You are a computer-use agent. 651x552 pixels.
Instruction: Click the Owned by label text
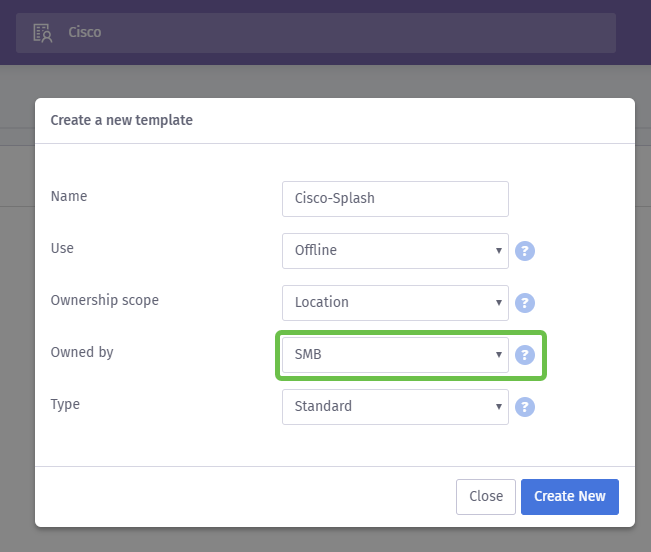coord(82,352)
